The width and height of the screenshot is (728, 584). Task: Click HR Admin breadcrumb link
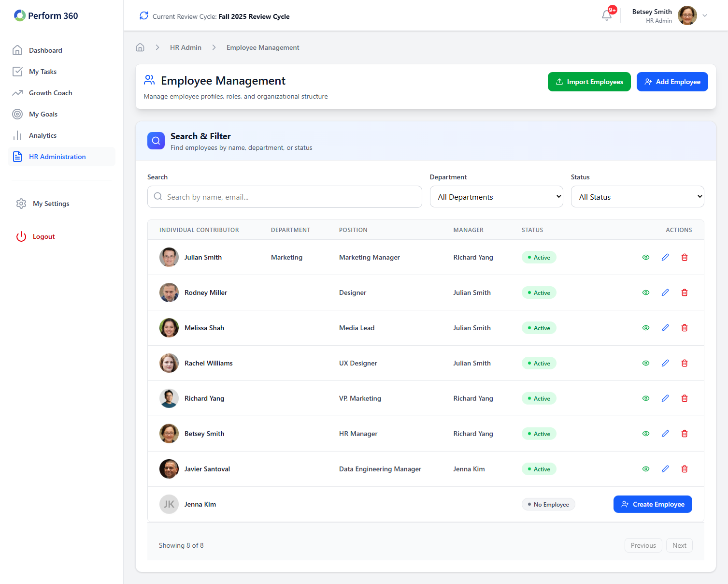tap(186, 47)
